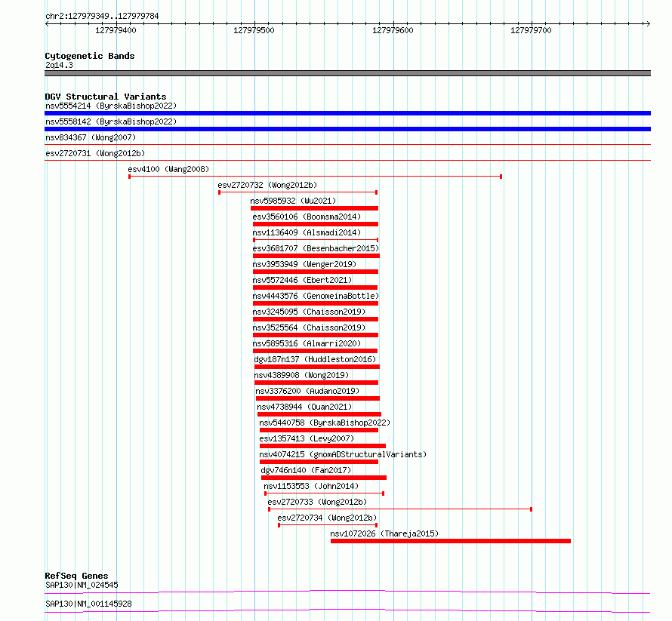Viewport: 672px width, 621px height.
Task: Click the esv3560106 (Boomsma2014) red bar
Action: point(316,224)
